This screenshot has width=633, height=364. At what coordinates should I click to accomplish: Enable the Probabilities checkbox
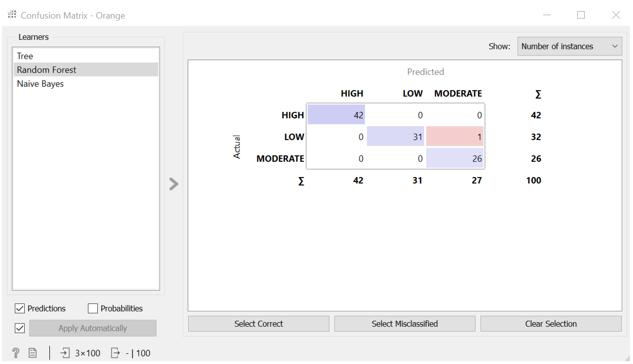tap(92, 308)
